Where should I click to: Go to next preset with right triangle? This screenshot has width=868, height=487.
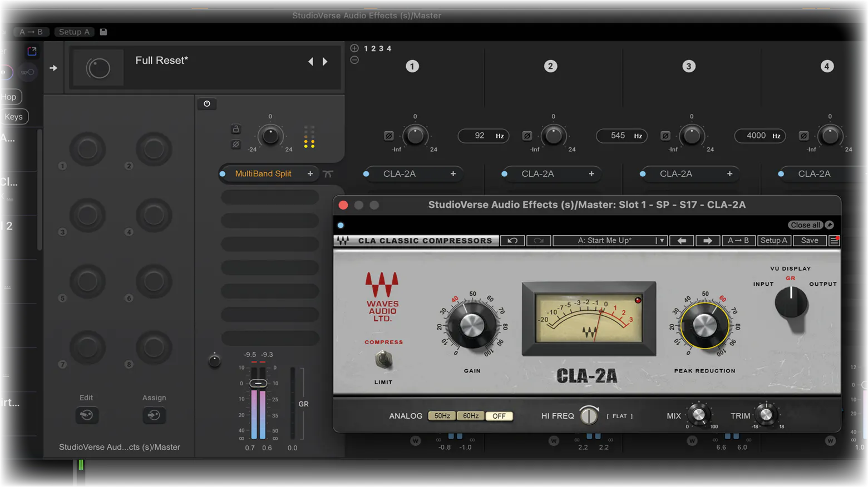(x=325, y=62)
